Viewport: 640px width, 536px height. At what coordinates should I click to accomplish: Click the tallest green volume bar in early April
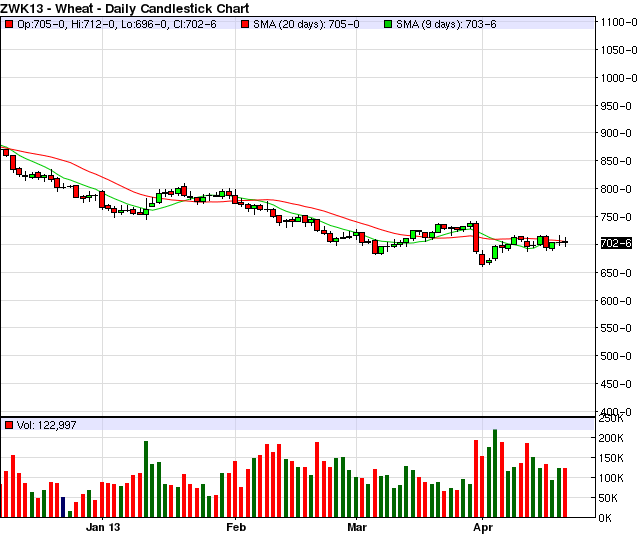(x=495, y=473)
